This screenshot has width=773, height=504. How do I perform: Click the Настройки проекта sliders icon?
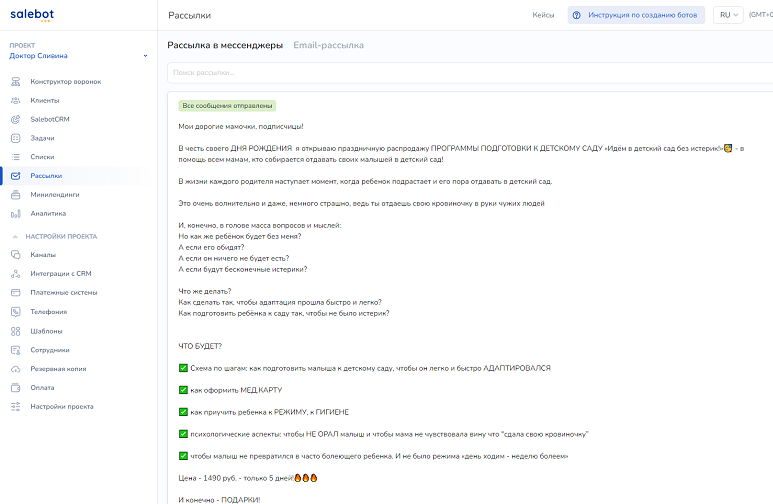coord(16,406)
